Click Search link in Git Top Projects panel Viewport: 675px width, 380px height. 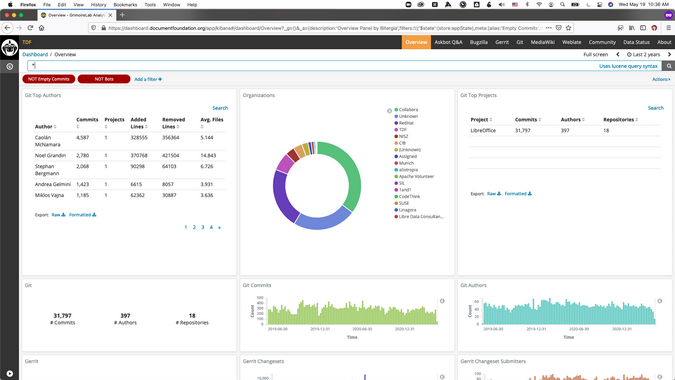[x=656, y=108]
